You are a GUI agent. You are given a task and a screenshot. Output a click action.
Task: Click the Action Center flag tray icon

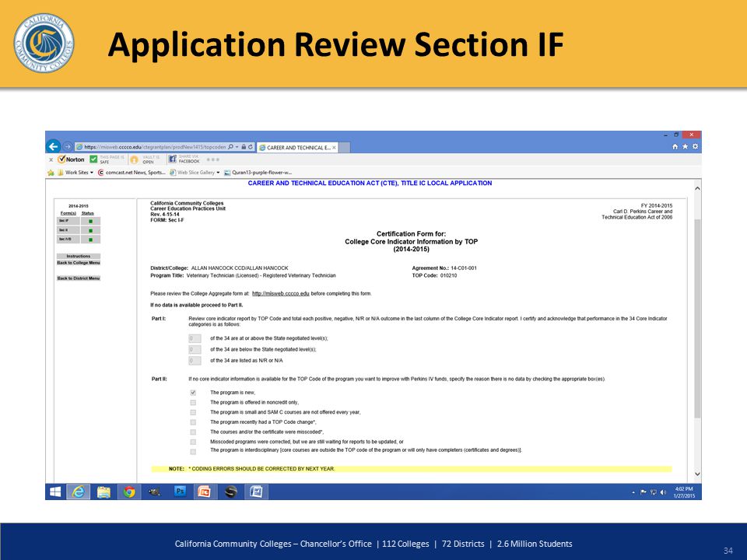coord(644,492)
